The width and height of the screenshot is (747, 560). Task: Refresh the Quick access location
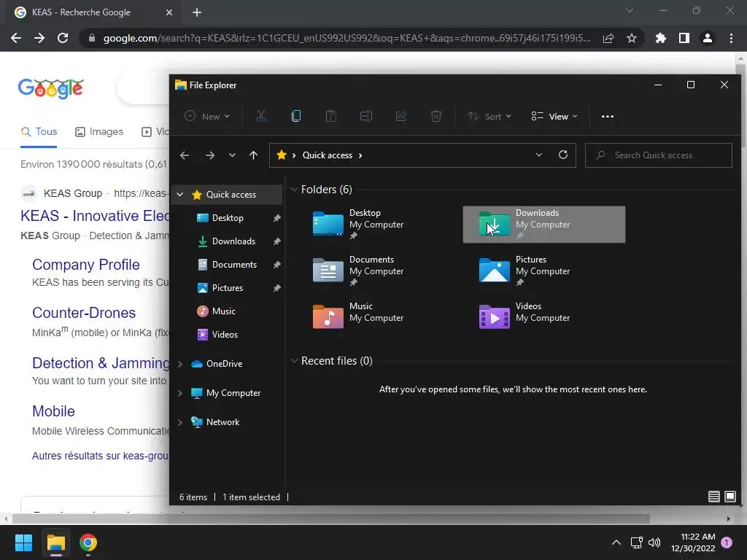563,155
